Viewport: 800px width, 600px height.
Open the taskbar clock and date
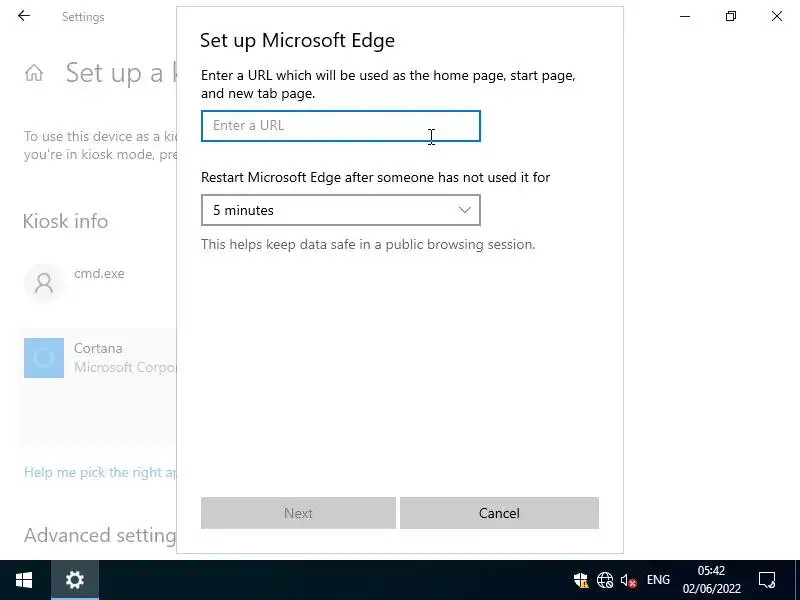(x=711, y=580)
